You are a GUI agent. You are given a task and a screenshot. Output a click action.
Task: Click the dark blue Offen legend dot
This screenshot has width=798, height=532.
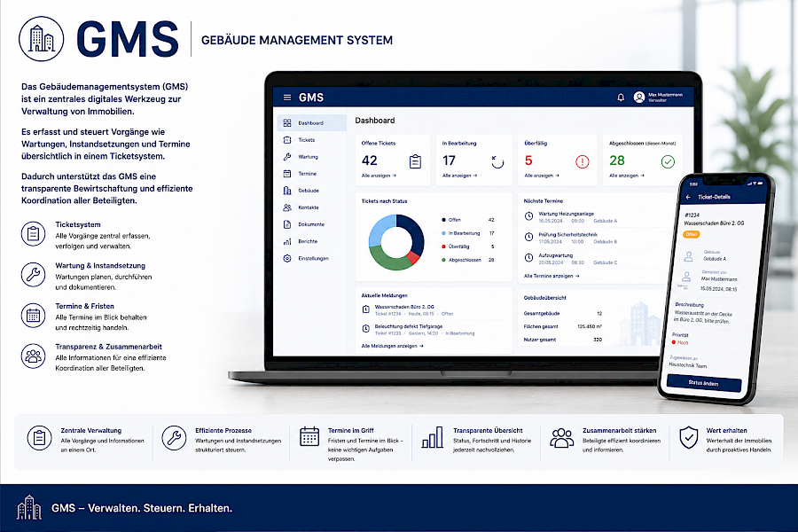[x=444, y=220]
